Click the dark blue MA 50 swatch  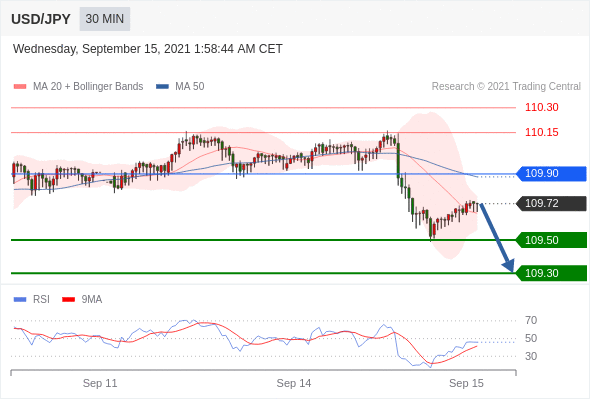tap(162, 87)
